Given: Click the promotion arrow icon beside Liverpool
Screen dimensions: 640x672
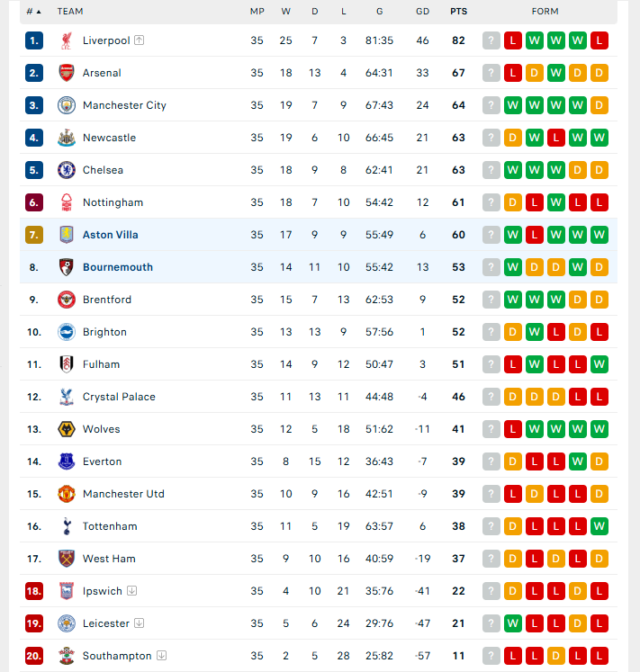Looking at the screenshot, I should click(x=139, y=40).
